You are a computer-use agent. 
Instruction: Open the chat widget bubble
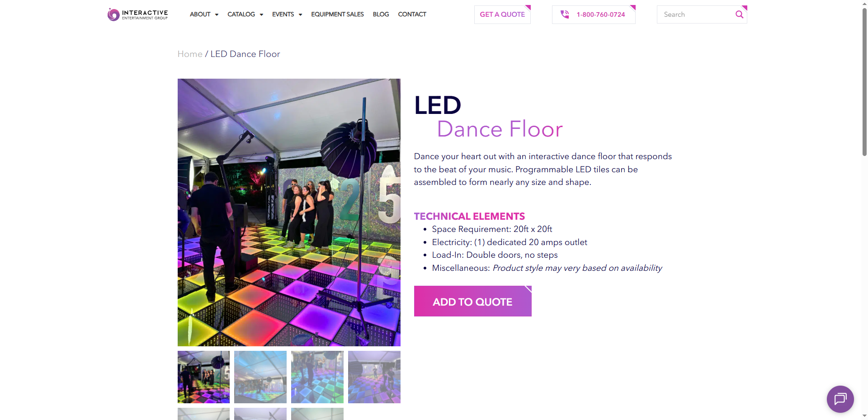(x=840, y=399)
